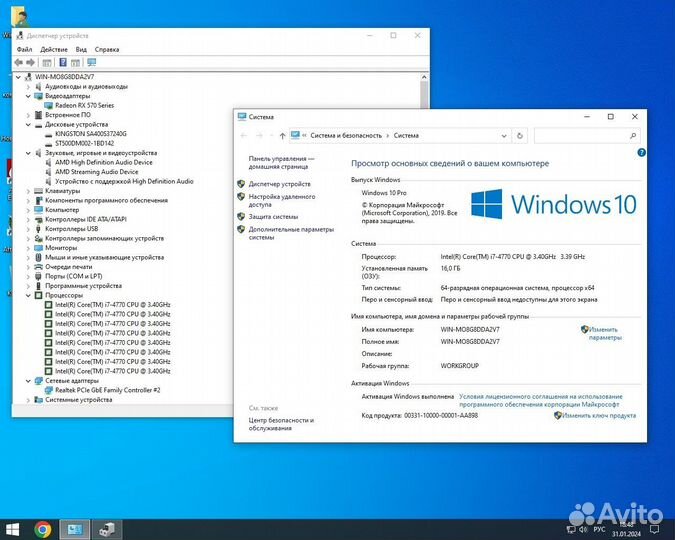The image size is (675, 540).
Task: Click the volume icon in system tray
Action: point(583,529)
